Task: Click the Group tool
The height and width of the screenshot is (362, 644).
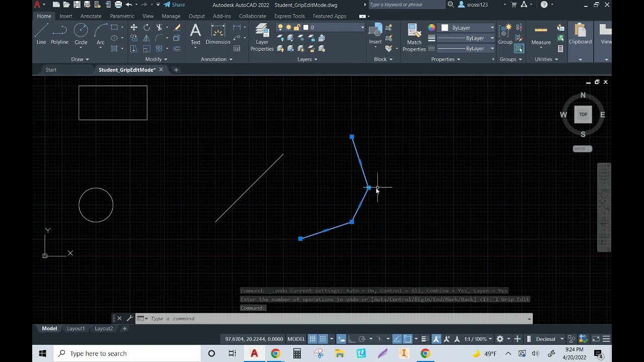Action: point(505,34)
